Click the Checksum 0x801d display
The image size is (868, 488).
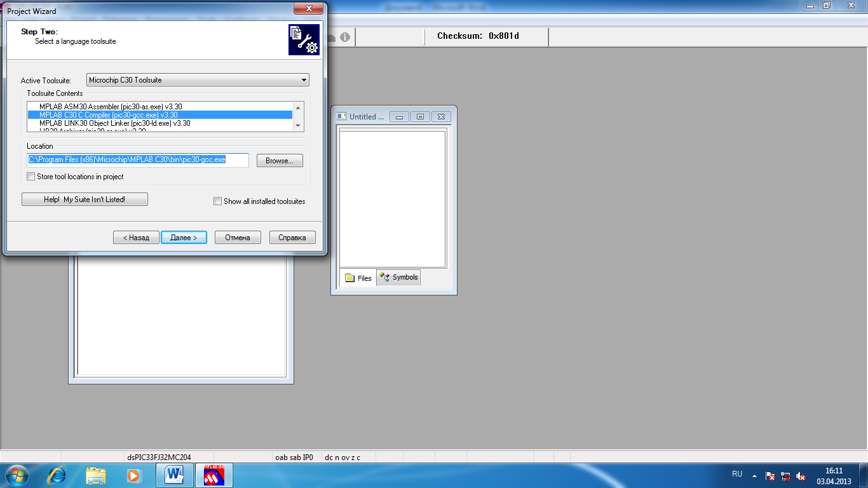point(478,36)
